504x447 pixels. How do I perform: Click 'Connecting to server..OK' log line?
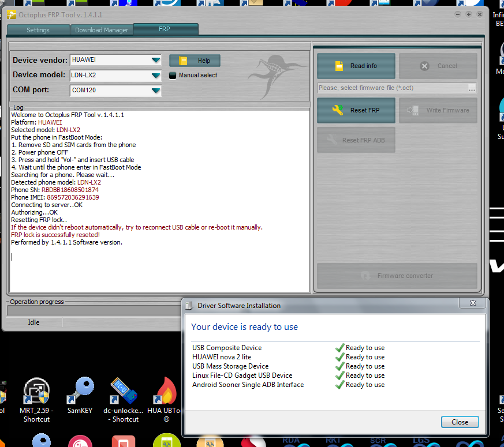[x=47, y=205]
